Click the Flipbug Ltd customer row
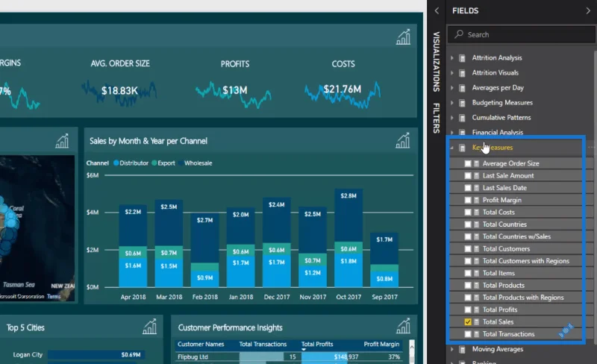 point(290,357)
